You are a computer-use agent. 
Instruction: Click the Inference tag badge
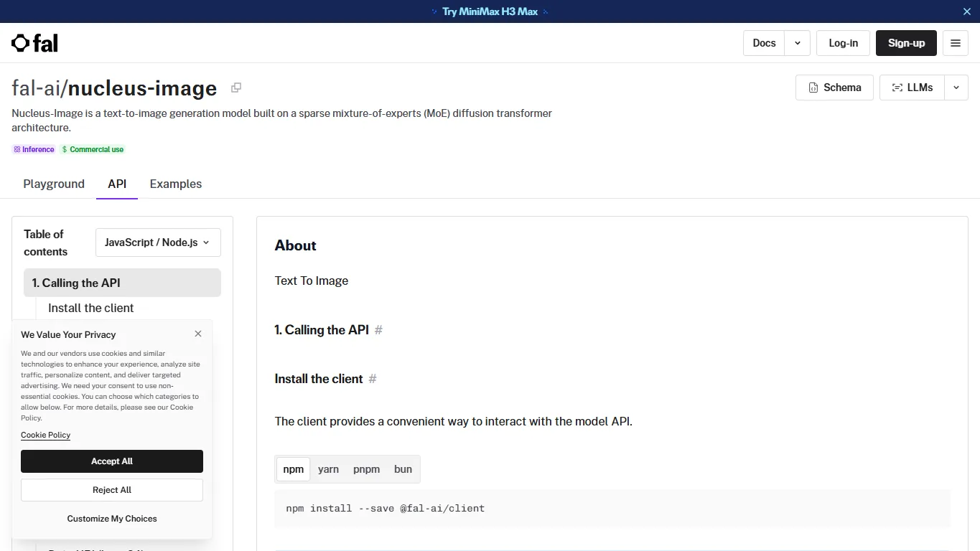(x=34, y=149)
